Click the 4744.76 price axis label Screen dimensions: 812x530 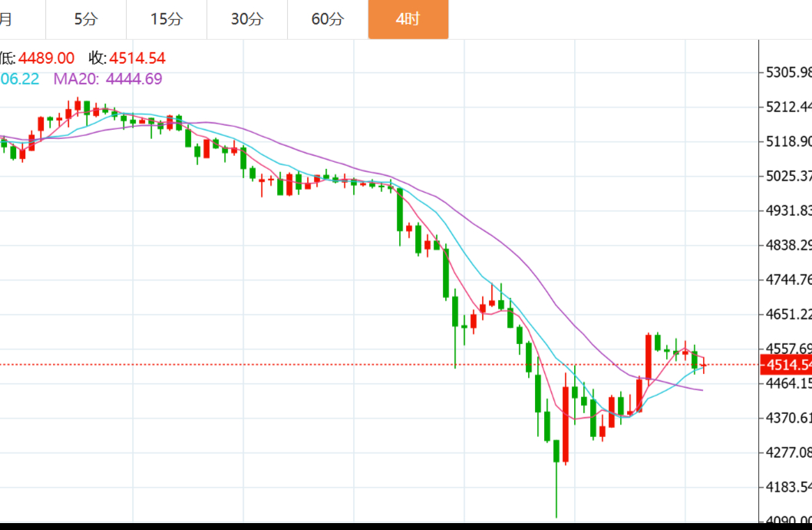(788, 280)
